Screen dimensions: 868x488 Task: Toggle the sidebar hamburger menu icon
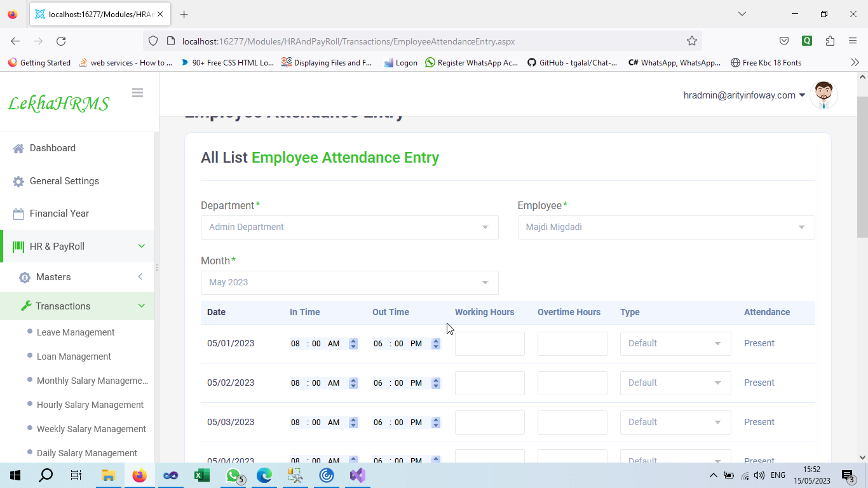(137, 93)
